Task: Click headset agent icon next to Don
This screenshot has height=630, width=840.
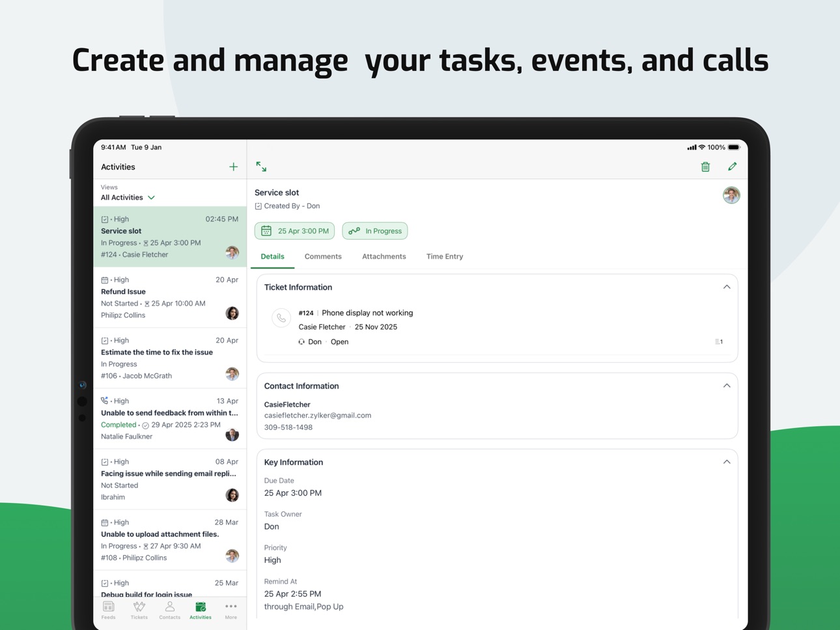Action: pyautogui.click(x=301, y=341)
